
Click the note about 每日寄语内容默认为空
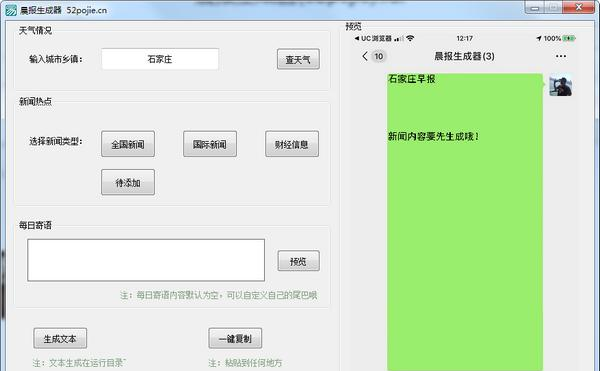(x=218, y=295)
